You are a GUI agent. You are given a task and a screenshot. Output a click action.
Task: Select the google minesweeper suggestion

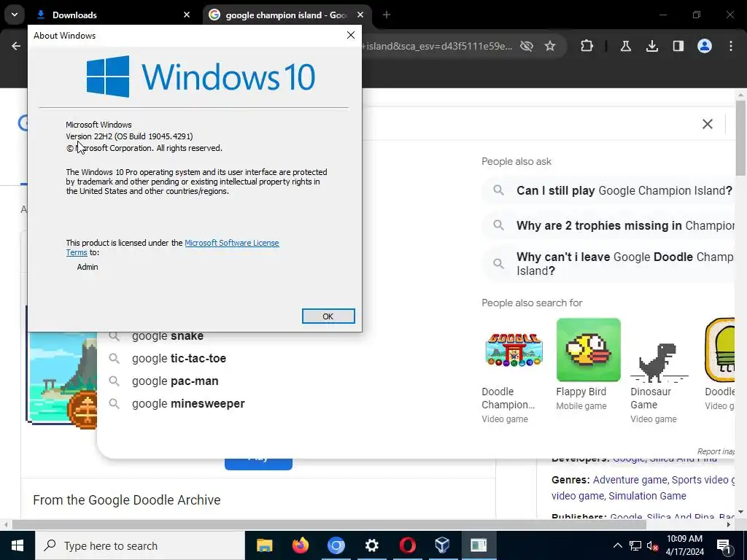[x=188, y=404]
